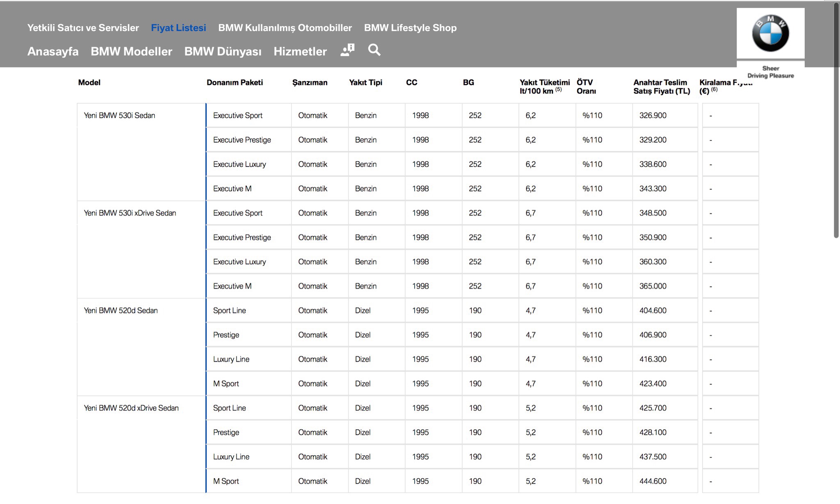840x504 pixels.
Task: Click the price 365.000
Action: (x=653, y=286)
